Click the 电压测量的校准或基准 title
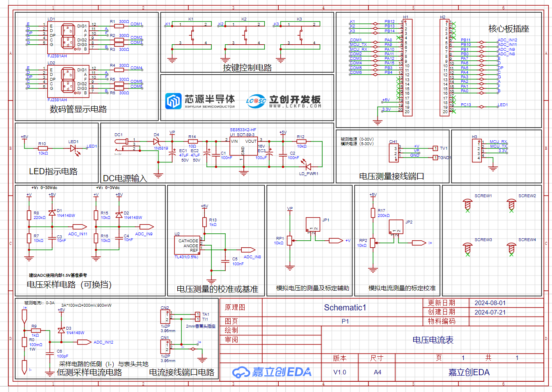This screenshot has height=392, width=552. click(218, 289)
